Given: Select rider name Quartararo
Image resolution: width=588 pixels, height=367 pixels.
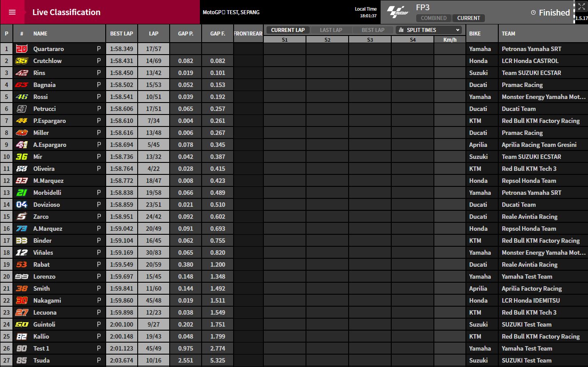Looking at the screenshot, I should coord(48,49).
